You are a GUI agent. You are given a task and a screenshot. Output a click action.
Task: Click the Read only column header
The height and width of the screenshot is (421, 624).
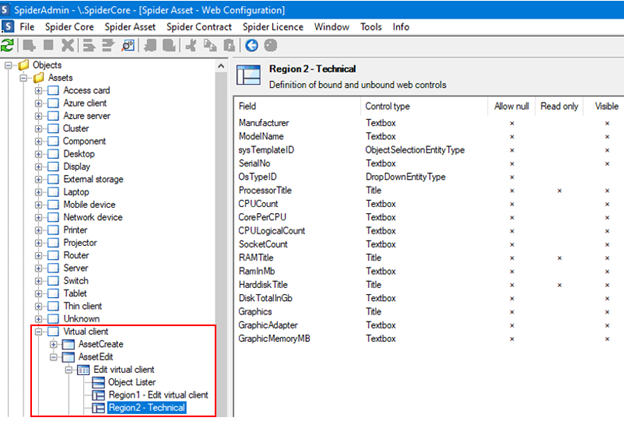click(x=560, y=106)
